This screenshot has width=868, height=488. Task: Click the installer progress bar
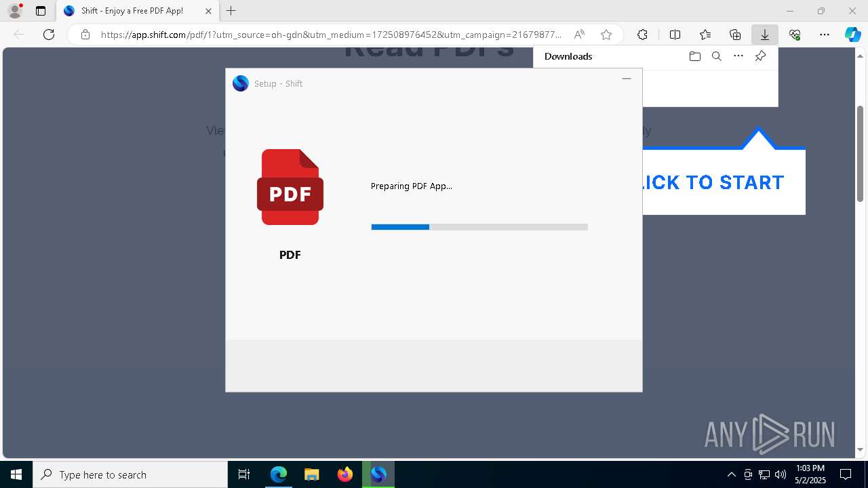click(479, 227)
